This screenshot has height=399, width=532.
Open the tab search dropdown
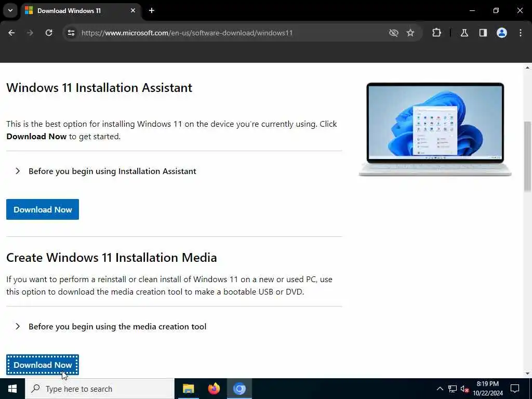coord(10,10)
